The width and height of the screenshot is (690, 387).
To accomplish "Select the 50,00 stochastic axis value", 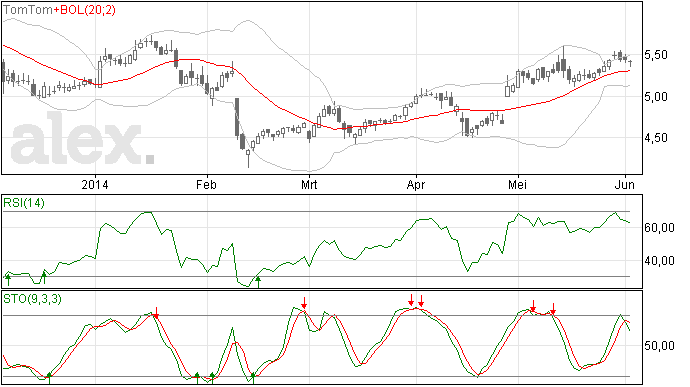I will click(x=659, y=346).
